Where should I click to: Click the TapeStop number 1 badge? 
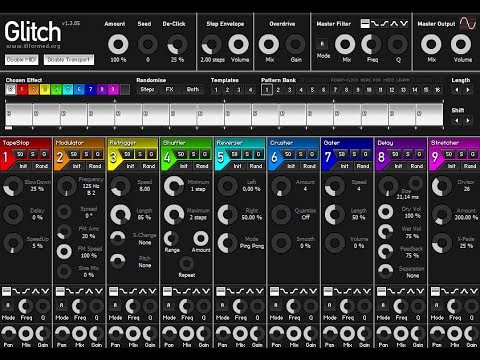click(6, 157)
